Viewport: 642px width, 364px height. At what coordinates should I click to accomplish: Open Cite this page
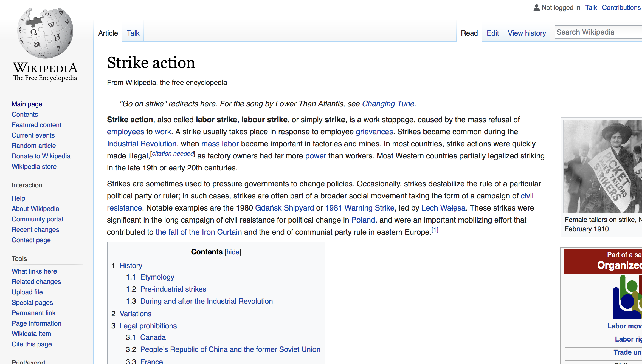(32, 344)
